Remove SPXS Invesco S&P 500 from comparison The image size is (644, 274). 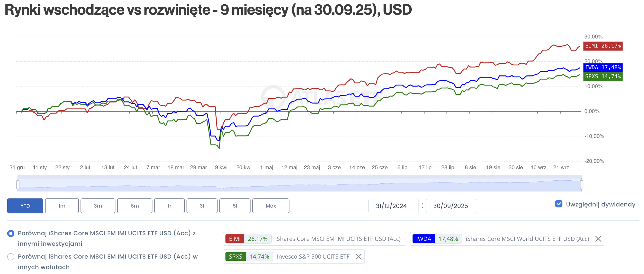point(359,257)
